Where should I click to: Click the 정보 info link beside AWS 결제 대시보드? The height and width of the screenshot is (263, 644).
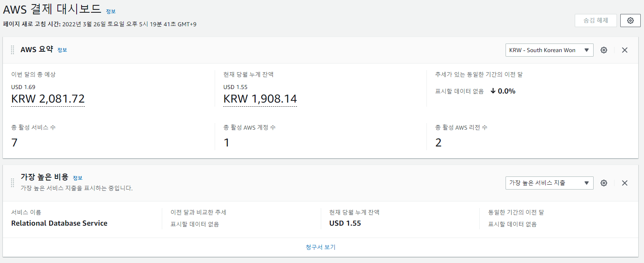tap(110, 11)
